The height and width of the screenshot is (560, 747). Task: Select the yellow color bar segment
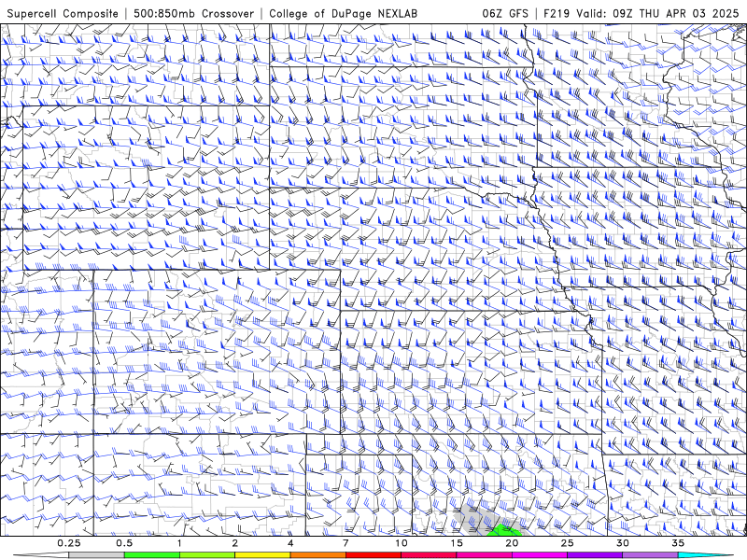[262, 555]
